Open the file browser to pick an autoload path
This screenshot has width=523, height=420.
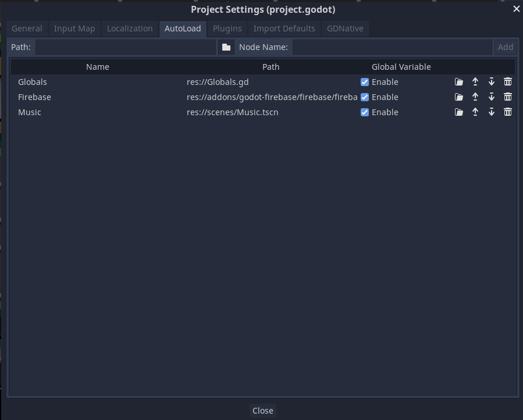(226, 47)
